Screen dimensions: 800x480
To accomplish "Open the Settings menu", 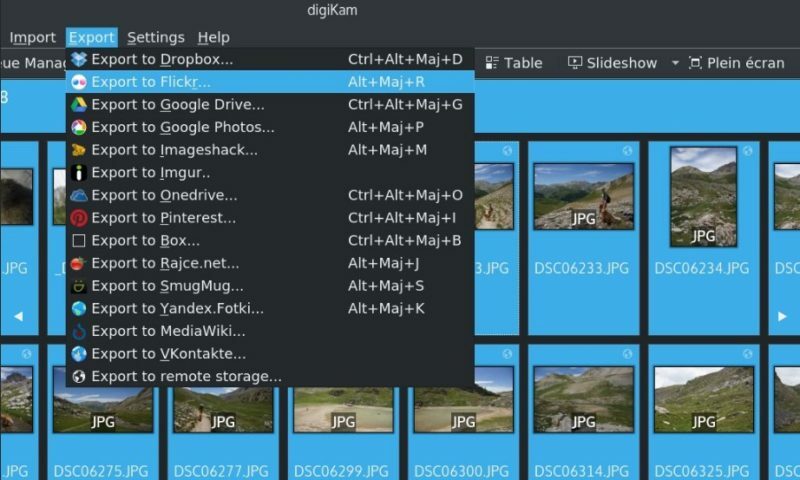I will pyautogui.click(x=156, y=37).
